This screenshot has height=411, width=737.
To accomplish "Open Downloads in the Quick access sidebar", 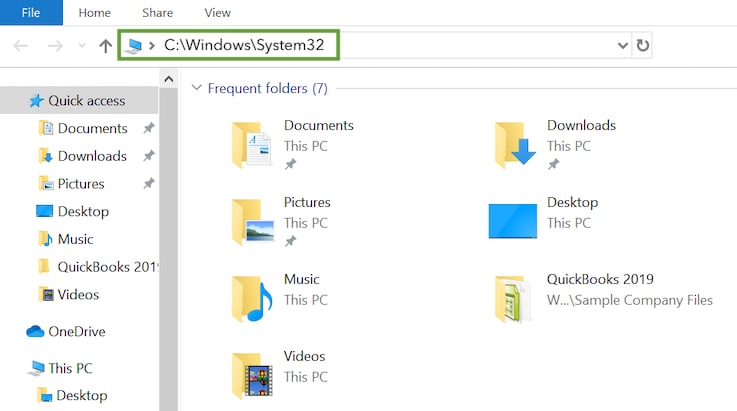I will click(x=92, y=156).
